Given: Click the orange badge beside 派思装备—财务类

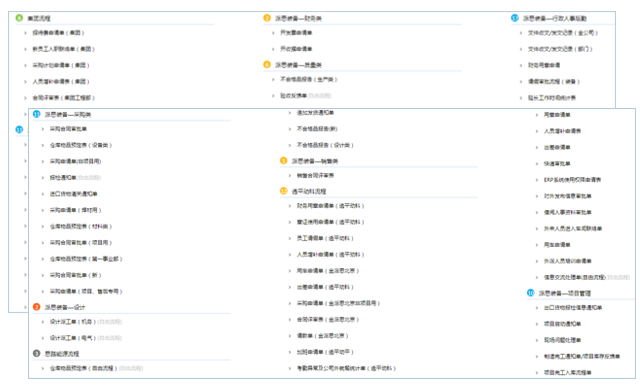Looking at the screenshot, I should [267, 18].
